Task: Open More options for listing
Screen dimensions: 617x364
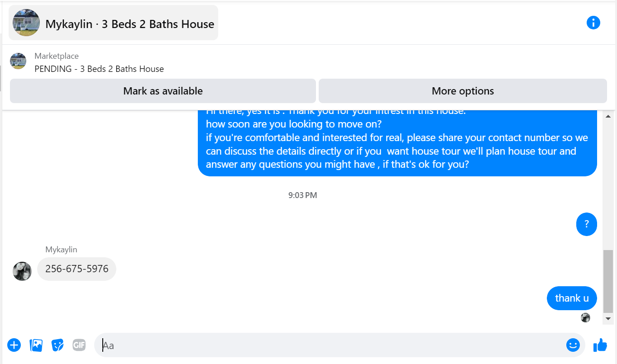Action: point(463,91)
